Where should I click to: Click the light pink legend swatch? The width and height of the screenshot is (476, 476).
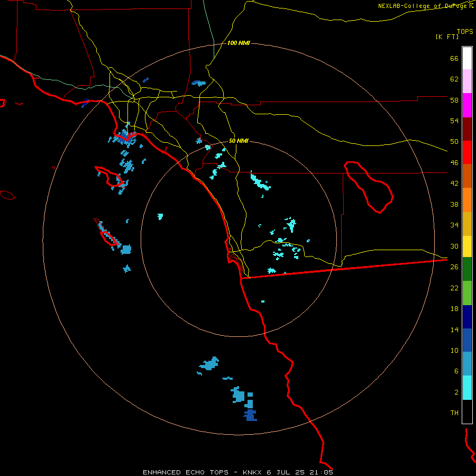(467, 81)
